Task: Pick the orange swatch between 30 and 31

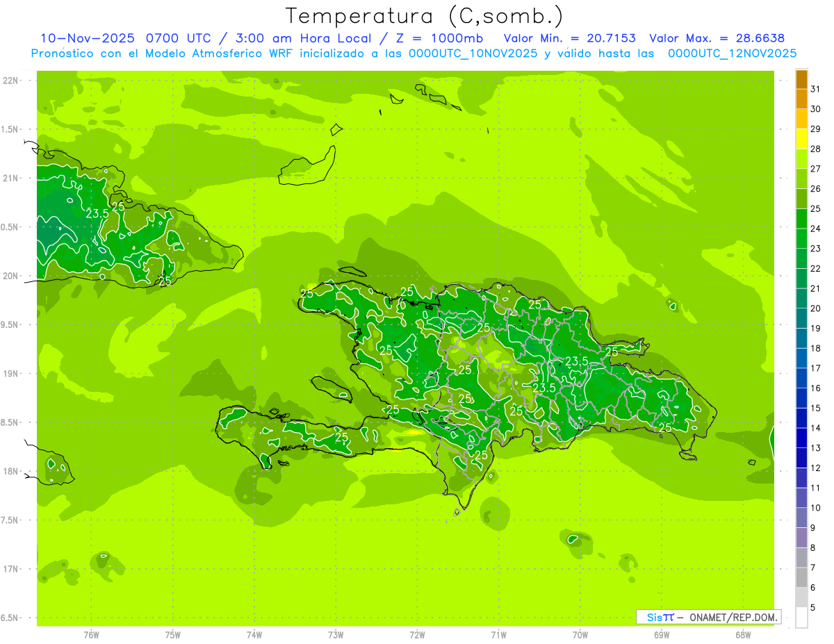Action: coord(801,99)
